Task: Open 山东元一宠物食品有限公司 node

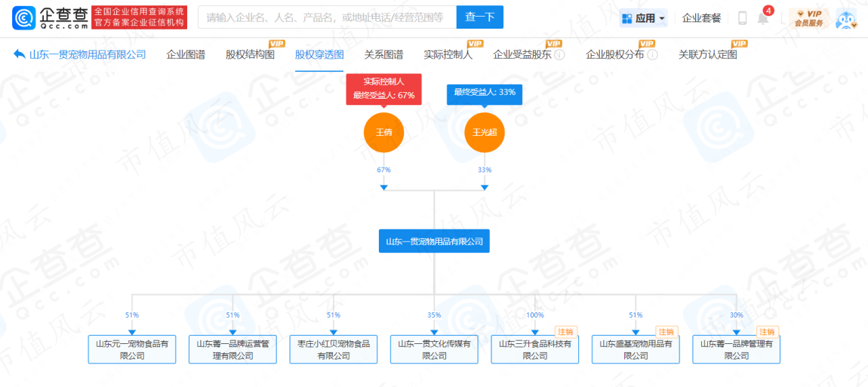Action: click(x=132, y=349)
